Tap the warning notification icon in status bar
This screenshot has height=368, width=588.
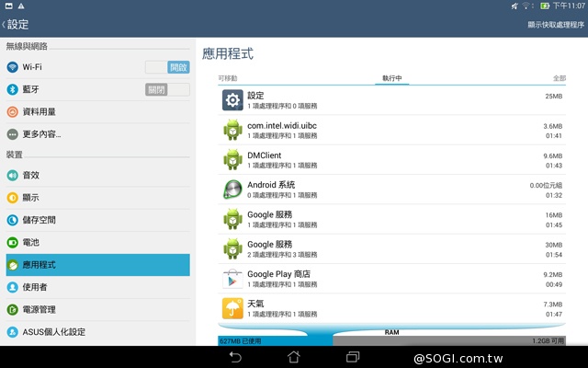pyautogui.click(x=21, y=6)
